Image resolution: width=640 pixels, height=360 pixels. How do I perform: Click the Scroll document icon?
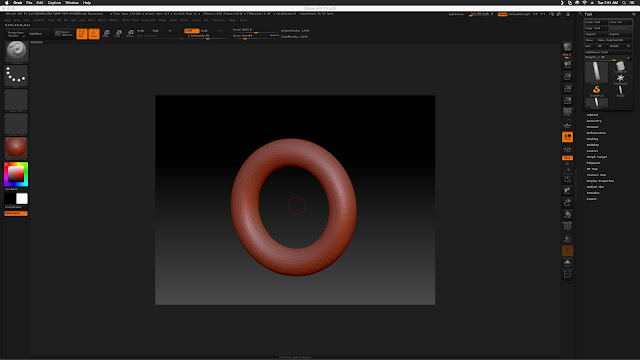pyautogui.click(x=567, y=64)
